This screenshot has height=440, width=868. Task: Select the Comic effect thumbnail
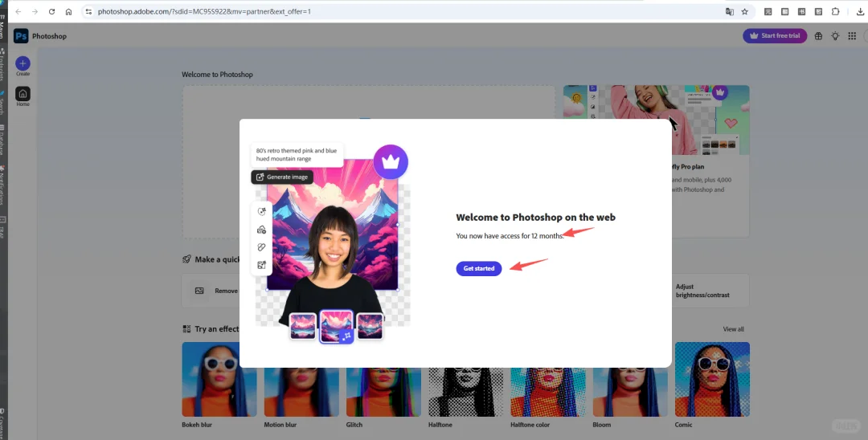coord(712,379)
